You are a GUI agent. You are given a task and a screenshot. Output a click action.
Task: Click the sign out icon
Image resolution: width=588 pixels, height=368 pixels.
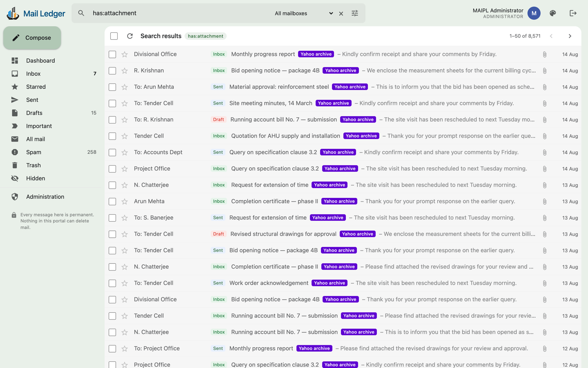(x=573, y=13)
